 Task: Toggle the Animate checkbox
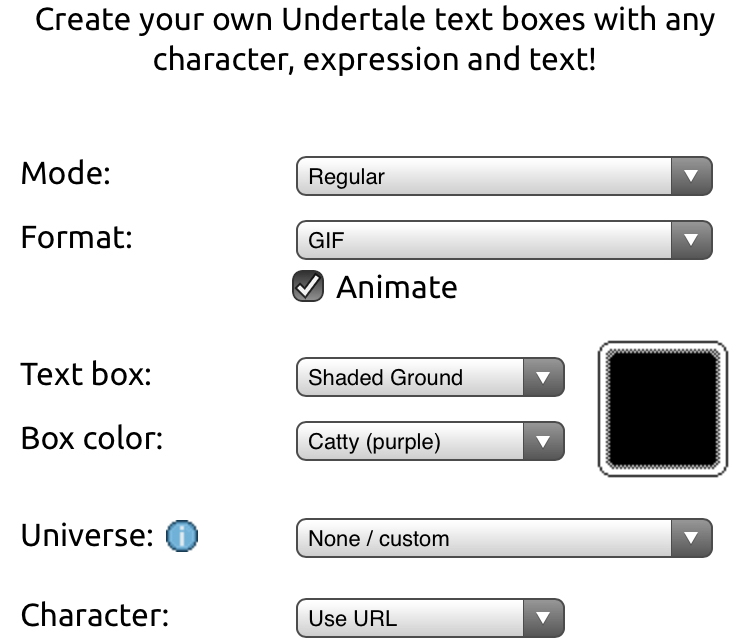[x=308, y=288]
